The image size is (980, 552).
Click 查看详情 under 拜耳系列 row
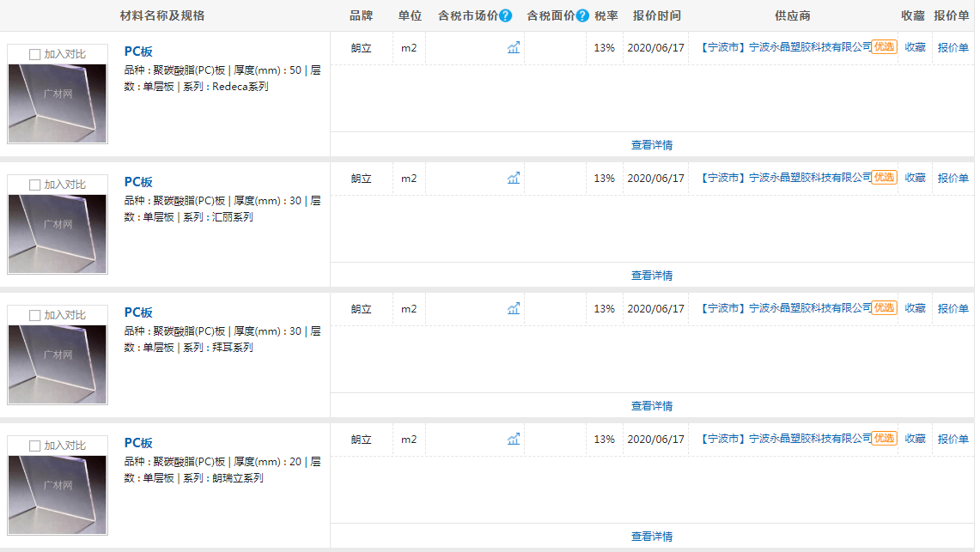[x=652, y=406]
